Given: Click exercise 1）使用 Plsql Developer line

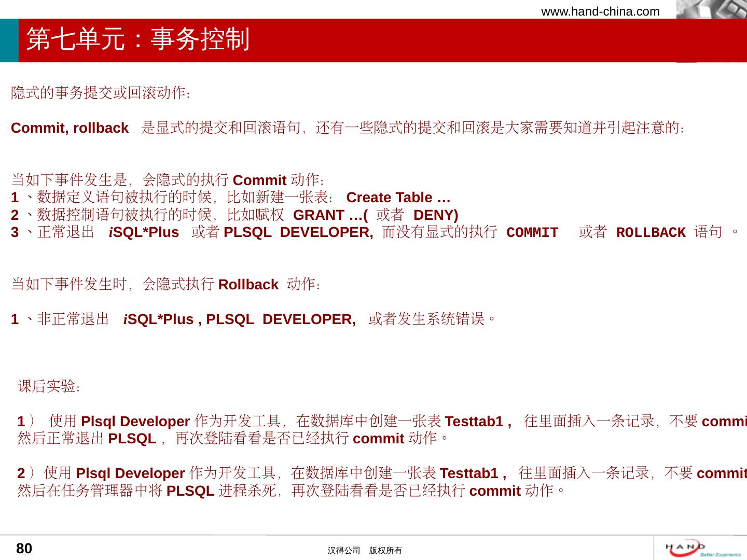Looking at the screenshot, I should [382, 421].
